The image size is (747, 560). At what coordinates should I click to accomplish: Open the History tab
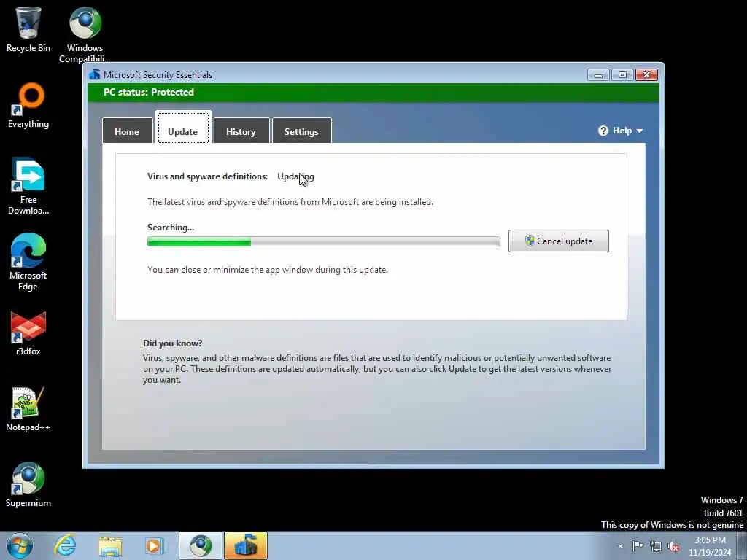pos(241,131)
